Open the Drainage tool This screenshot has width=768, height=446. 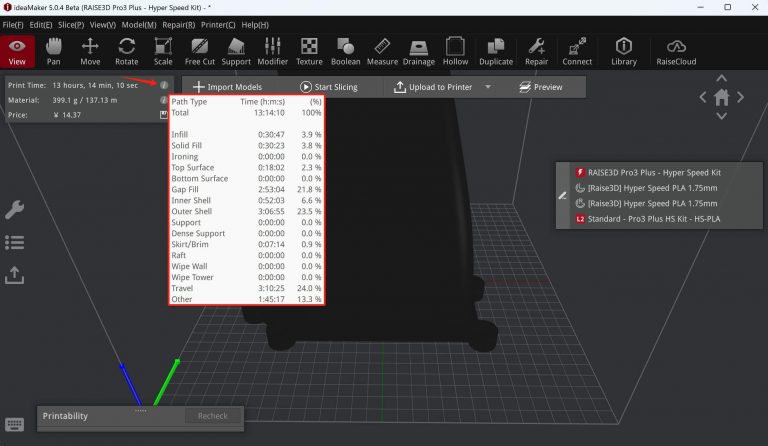[419, 51]
